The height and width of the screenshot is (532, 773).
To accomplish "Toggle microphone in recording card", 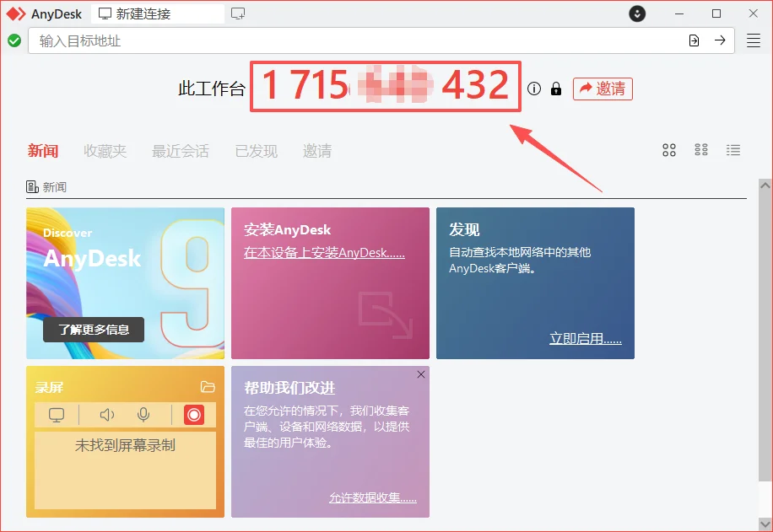I will click(x=143, y=415).
